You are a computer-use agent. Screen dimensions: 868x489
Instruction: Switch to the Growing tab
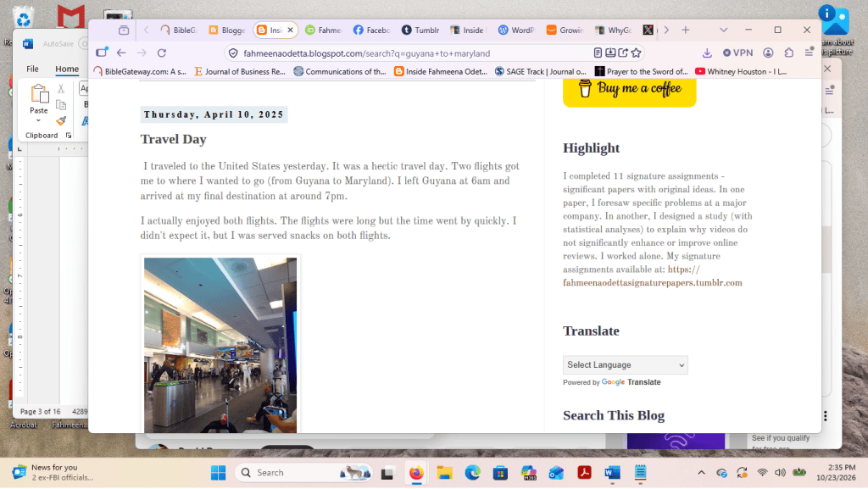(x=565, y=30)
